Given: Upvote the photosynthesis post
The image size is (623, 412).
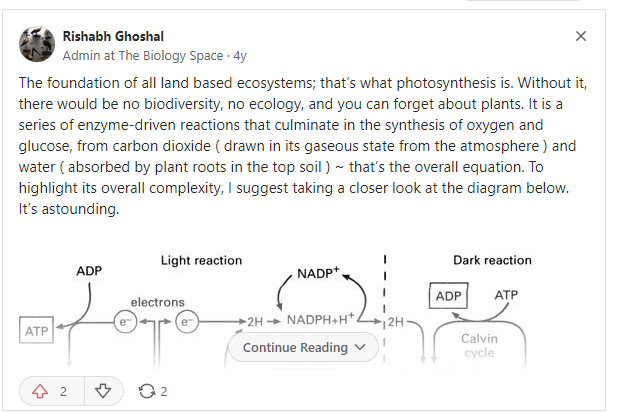Looking at the screenshot, I should (41, 391).
